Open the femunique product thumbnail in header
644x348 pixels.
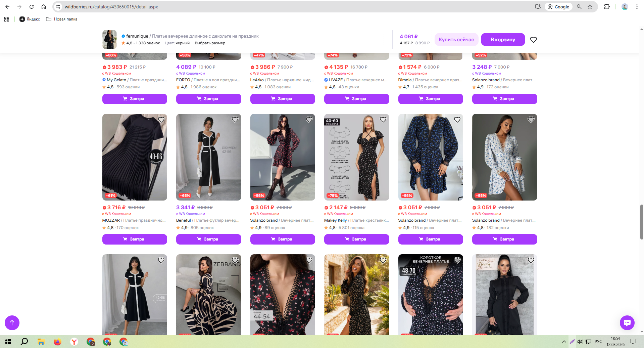coord(109,39)
